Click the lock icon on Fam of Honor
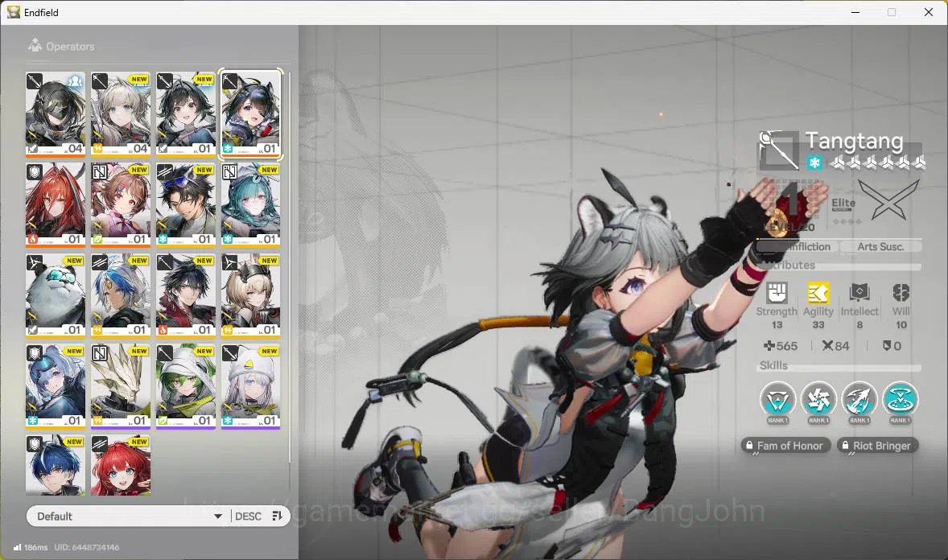The height and width of the screenshot is (560, 948). point(750,446)
